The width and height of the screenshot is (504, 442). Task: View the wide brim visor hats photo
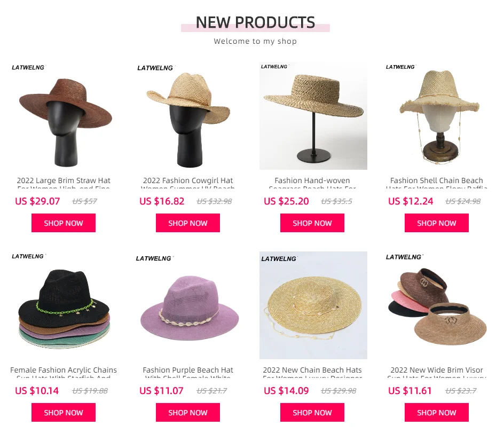coord(437,305)
